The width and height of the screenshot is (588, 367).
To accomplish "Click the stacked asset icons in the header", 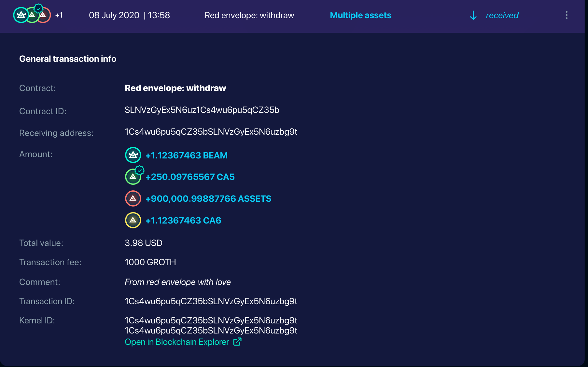I will pyautogui.click(x=32, y=15).
